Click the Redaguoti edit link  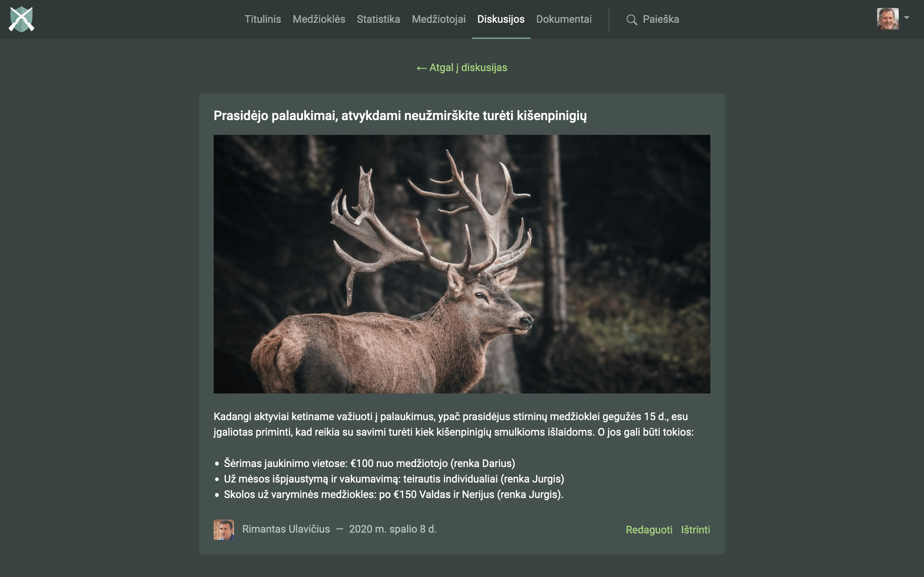pos(649,530)
